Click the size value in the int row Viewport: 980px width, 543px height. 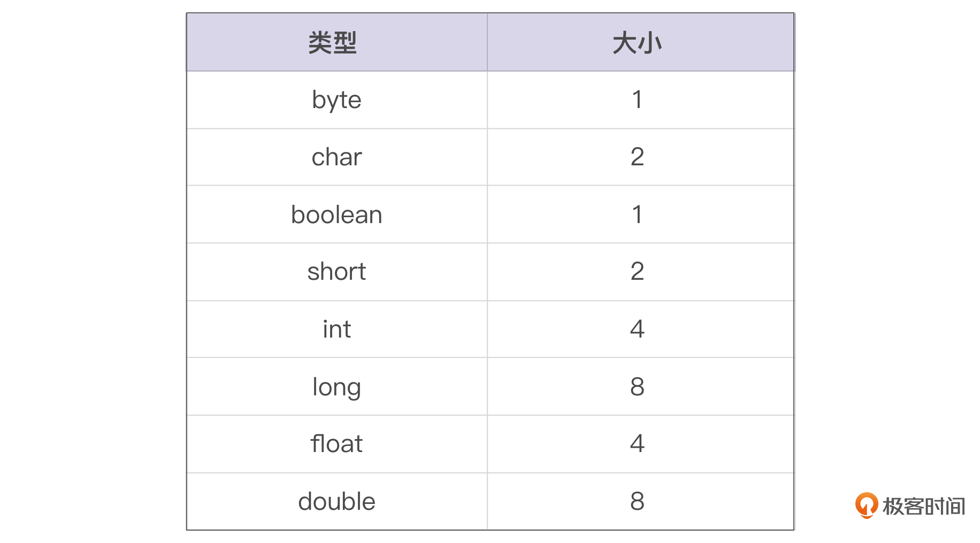pyautogui.click(x=637, y=329)
